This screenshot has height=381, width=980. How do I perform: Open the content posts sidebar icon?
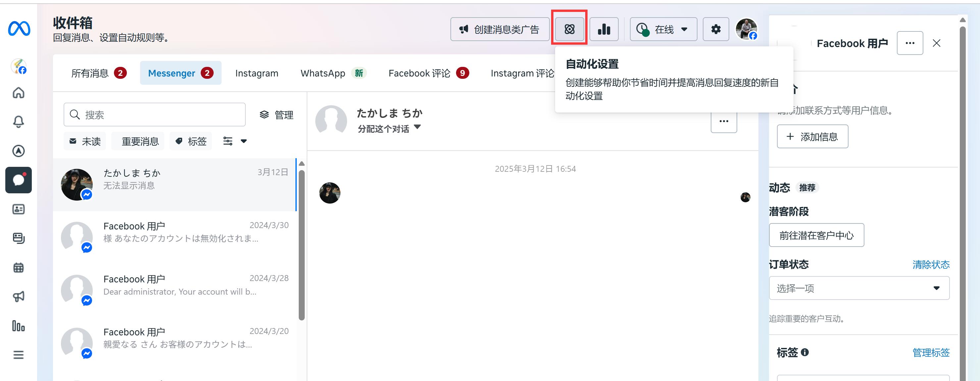pyautogui.click(x=19, y=238)
